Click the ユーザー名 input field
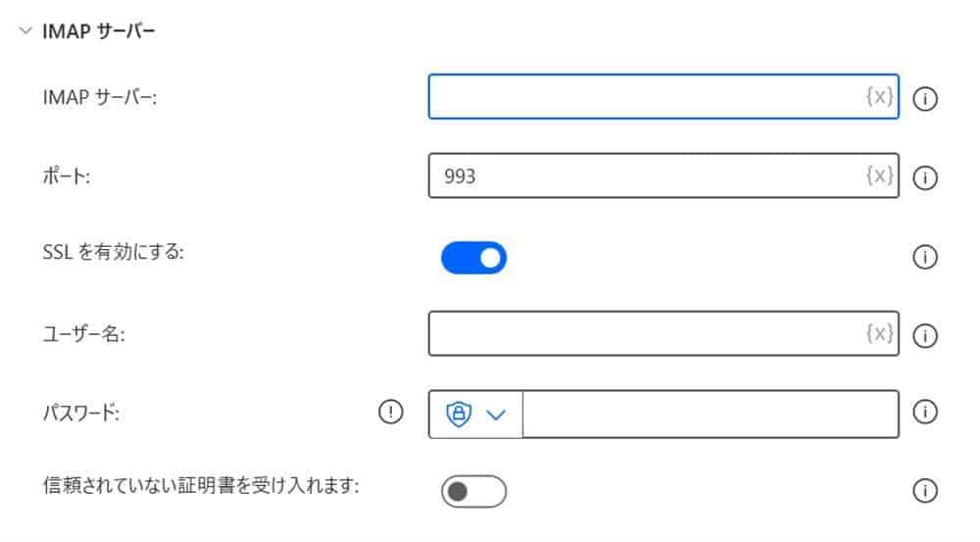This screenshot has width=980, height=542. pyautogui.click(x=647, y=333)
